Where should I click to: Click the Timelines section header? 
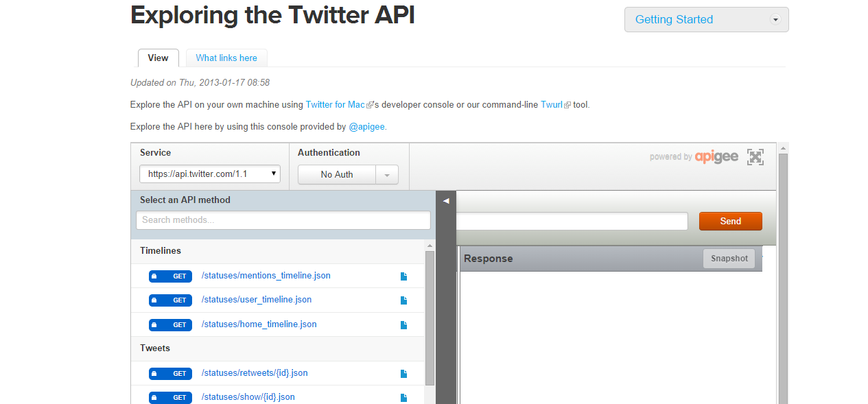(x=278, y=251)
